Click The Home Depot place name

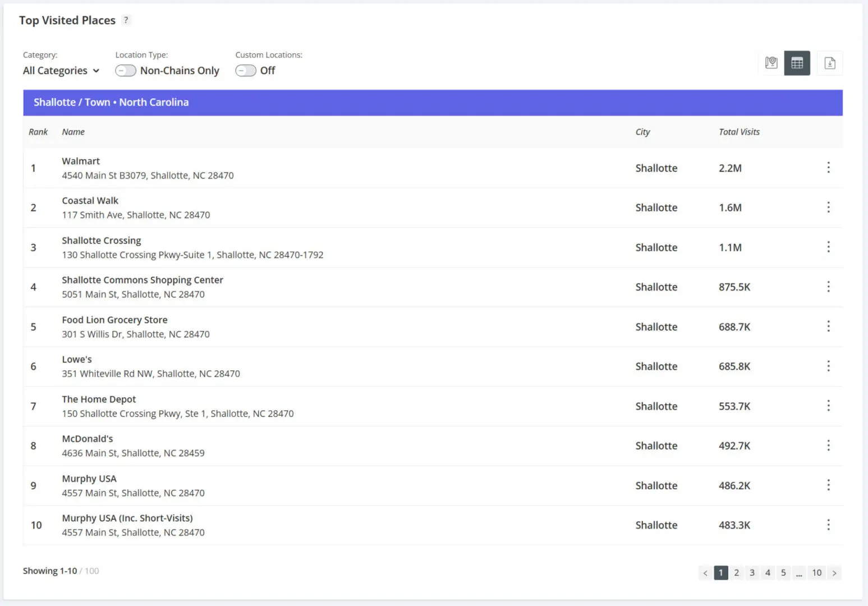pyautogui.click(x=99, y=400)
